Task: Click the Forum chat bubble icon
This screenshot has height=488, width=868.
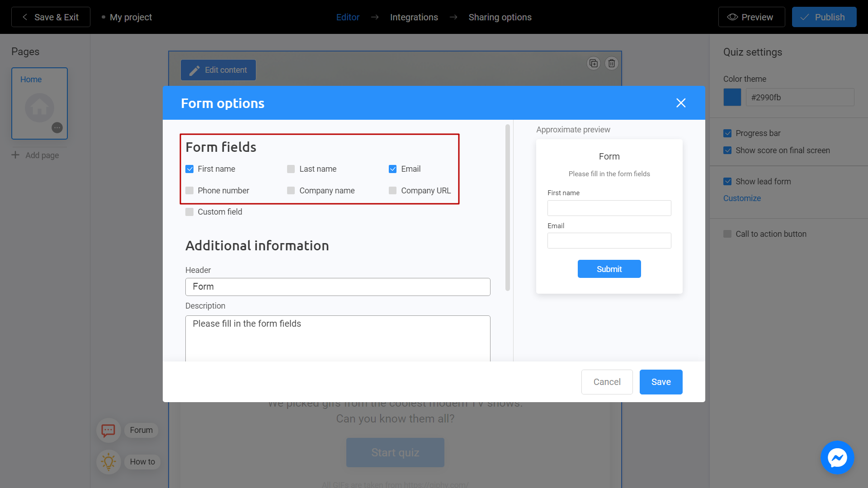Action: [x=108, y=430]
